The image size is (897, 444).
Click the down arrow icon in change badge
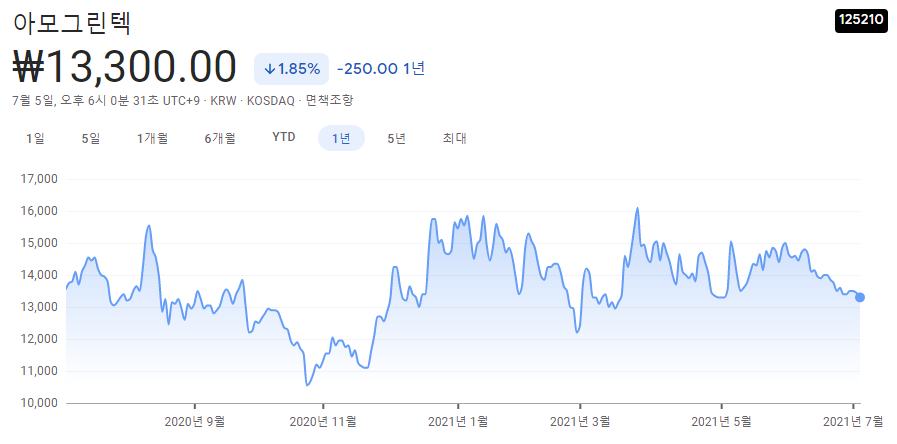(269, 69)
